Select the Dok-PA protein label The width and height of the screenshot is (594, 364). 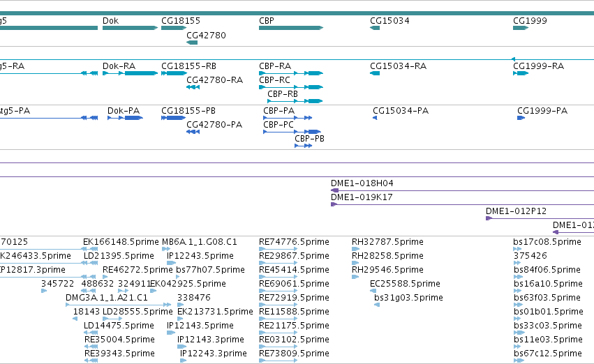click(124, 111)
